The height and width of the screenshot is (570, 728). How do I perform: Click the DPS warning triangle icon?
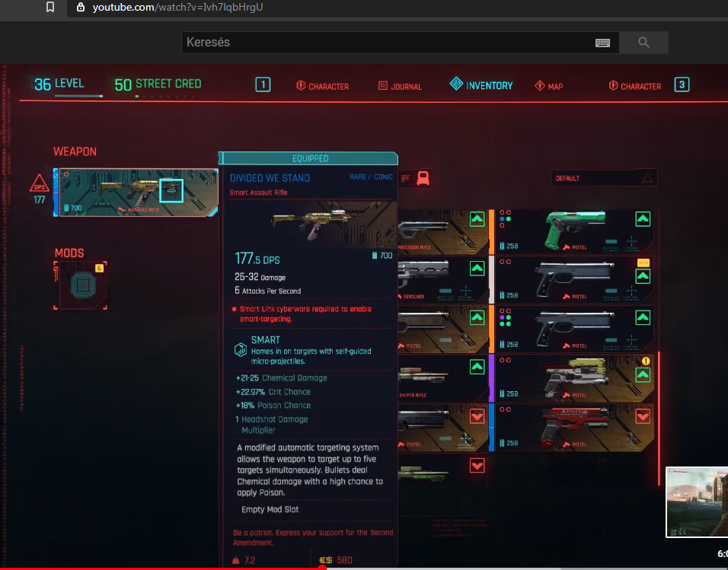point(40,183)
